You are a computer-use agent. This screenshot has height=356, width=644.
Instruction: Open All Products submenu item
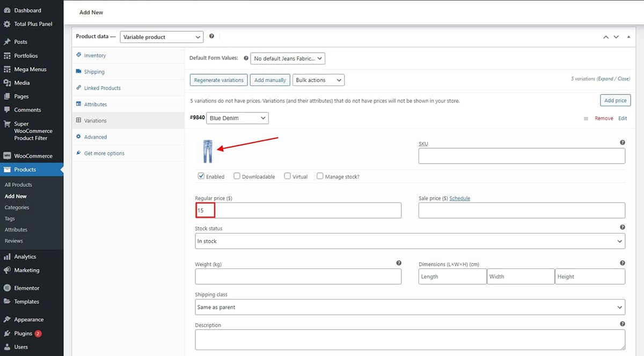pyautogui.click(x=18, y=185)
